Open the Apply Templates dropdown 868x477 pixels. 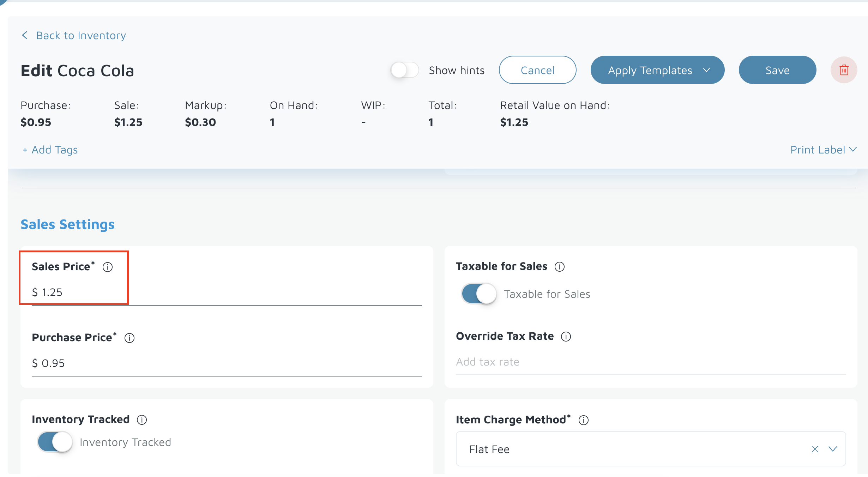tap(657, 70)
